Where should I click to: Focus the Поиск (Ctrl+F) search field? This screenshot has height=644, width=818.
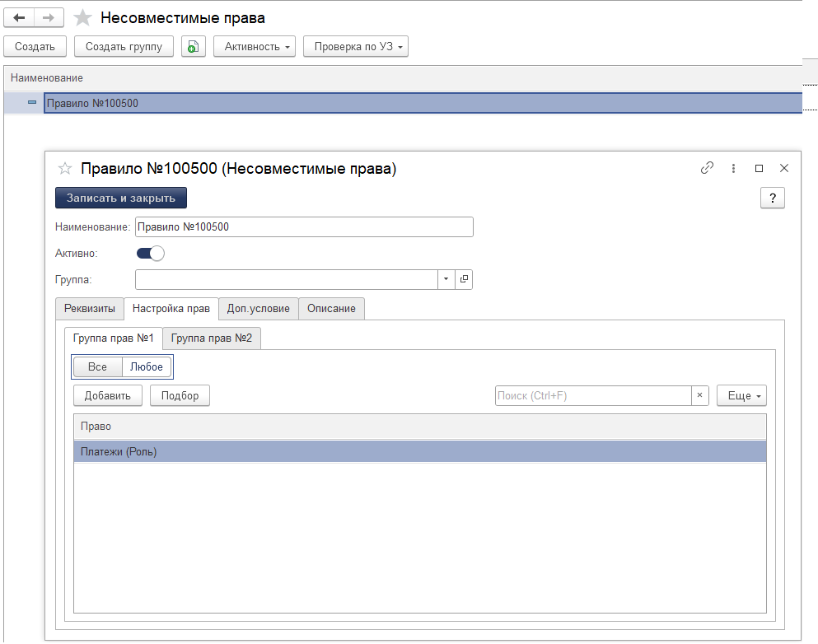tap(593, 396)
